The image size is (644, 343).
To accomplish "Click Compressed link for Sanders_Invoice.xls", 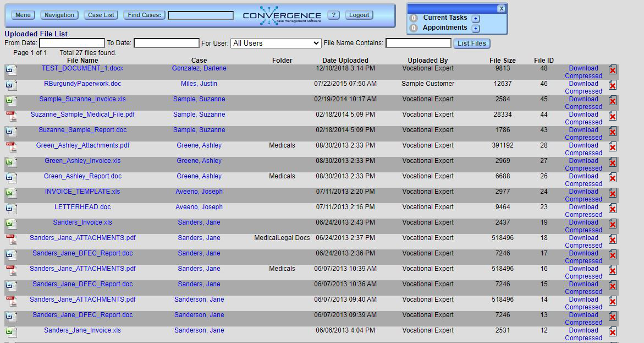I will [x=583, y=230].
